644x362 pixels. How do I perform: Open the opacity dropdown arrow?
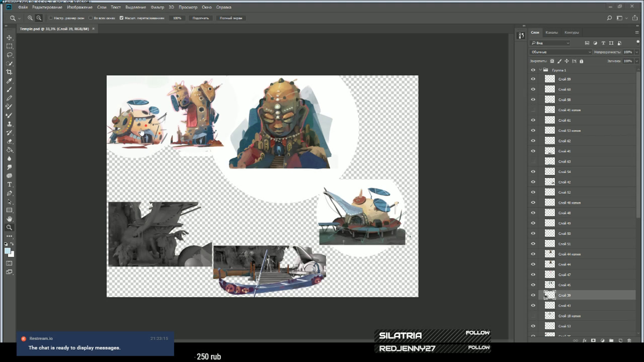click(x=637, y=52)
